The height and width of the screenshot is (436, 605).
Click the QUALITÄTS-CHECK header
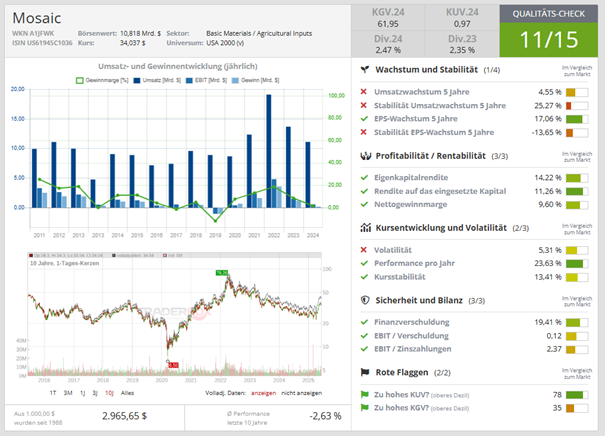[x=549, y=14]
